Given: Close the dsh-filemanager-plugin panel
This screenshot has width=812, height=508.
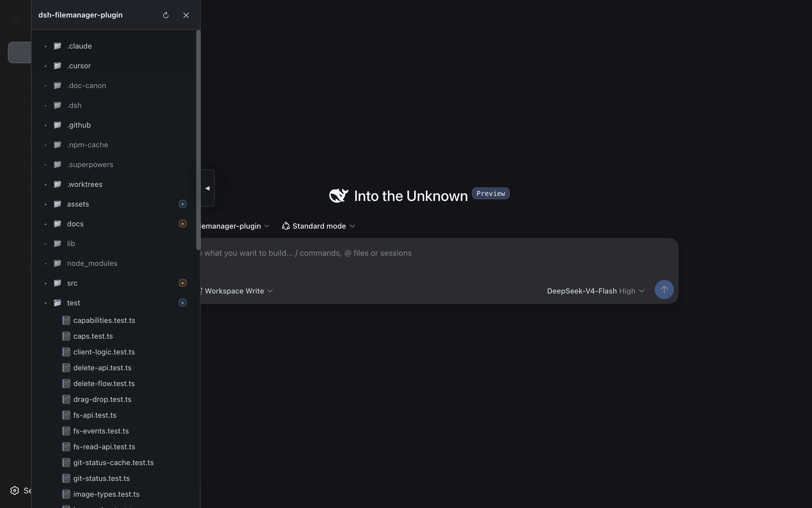Looking at the screenshot, I should tap(186, 15).
